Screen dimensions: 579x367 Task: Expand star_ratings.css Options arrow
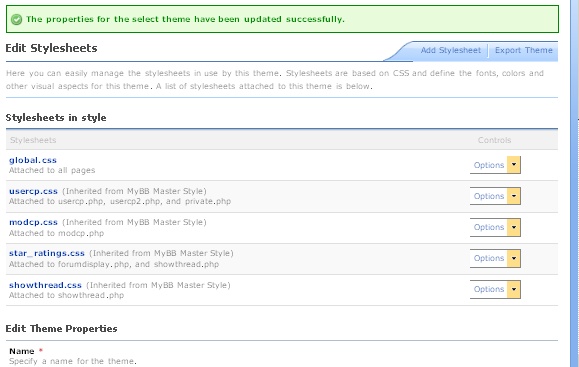pos(514,258)
